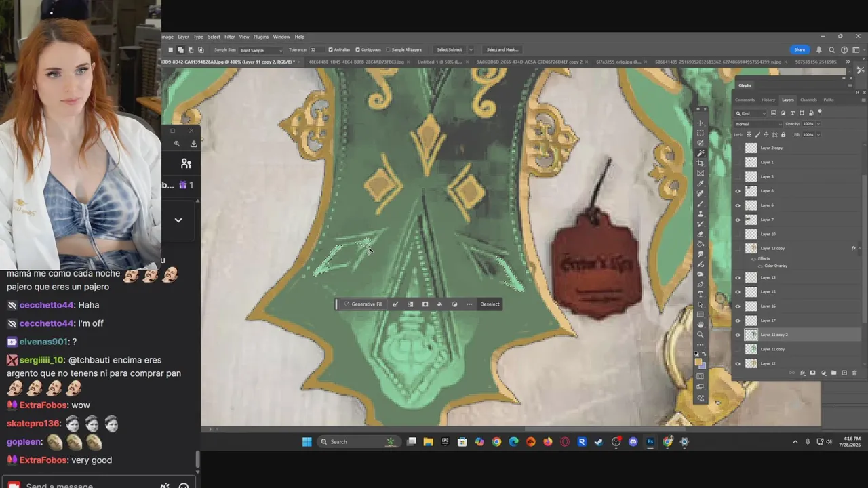Hide Layer 11 copy 2 visibility eye
This screenshot has width=868, height=488.
point(738,335)
